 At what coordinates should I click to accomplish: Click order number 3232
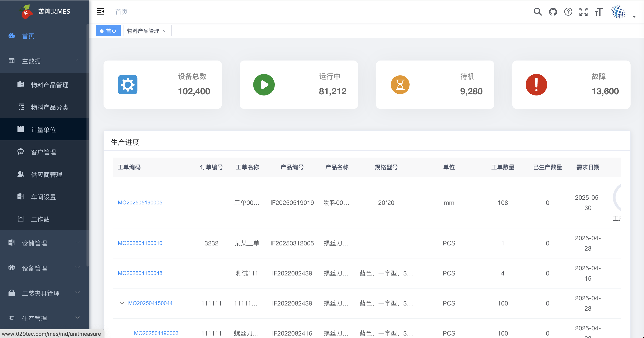click(211, 243)
